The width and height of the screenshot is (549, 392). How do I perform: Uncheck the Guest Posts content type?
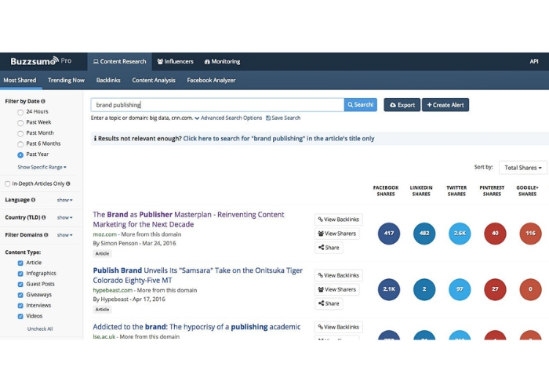(x=20, y=284)
